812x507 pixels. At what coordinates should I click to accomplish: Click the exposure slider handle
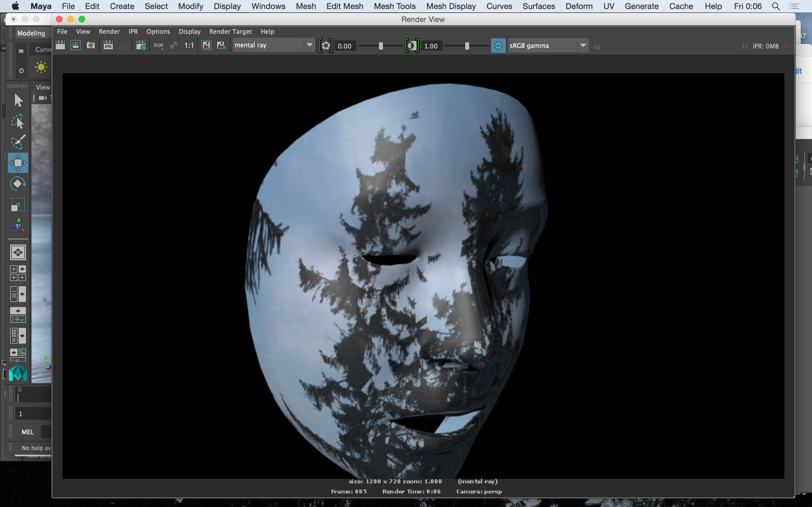coord(381,46)
